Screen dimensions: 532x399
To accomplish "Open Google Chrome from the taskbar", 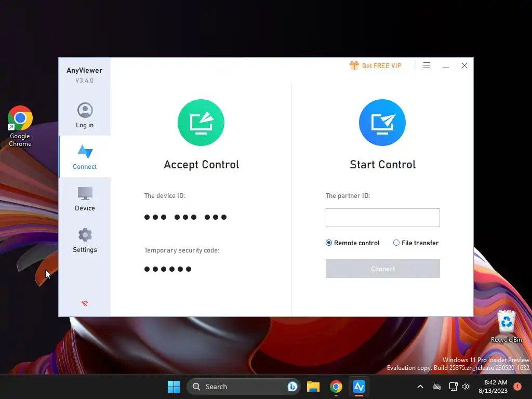I will [336, 387].
